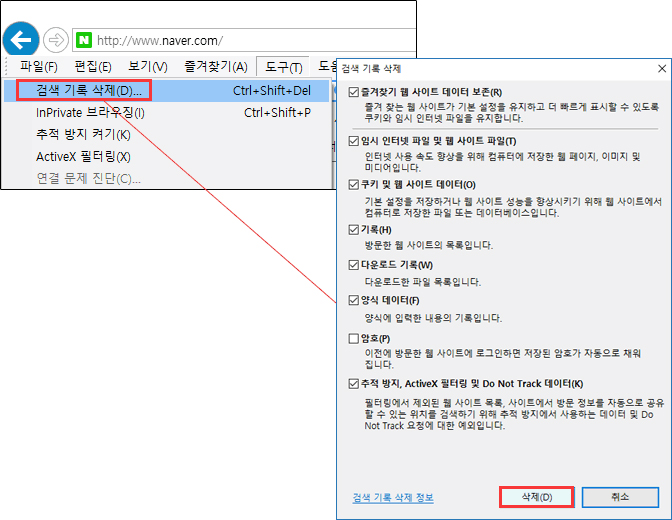
Task: Uncheck 즐겨찾기 웹 사이트 데이터 보존 checkbox
Action: (x=352, y=92)
